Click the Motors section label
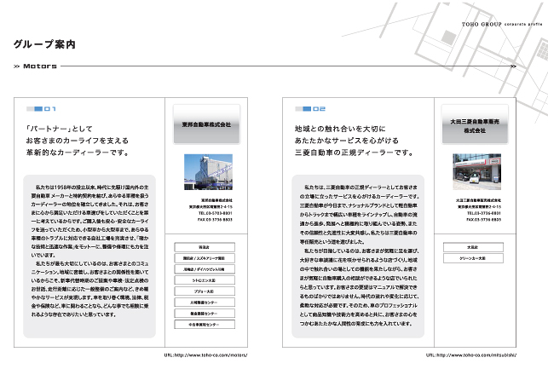 (x=40, y=66)
